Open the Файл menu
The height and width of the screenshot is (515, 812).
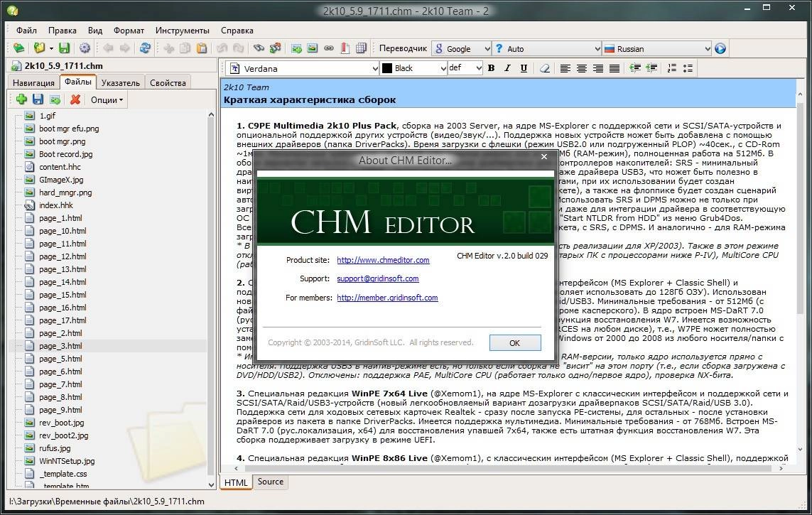tap(26, 30)
